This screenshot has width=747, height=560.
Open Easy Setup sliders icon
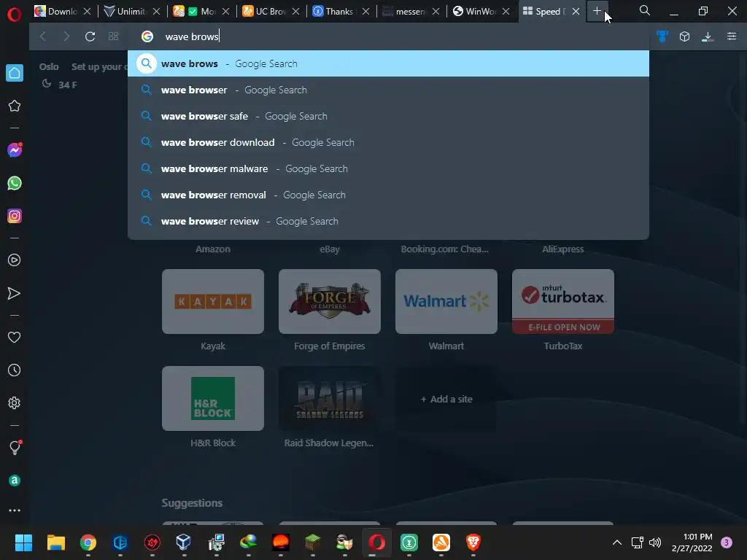pyautogui.click(x=732, y=36)
